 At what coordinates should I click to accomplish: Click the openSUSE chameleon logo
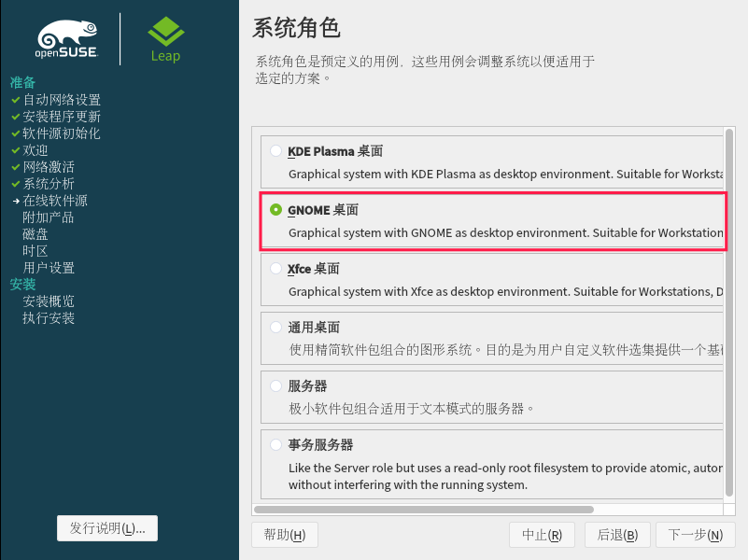point(67,39)
